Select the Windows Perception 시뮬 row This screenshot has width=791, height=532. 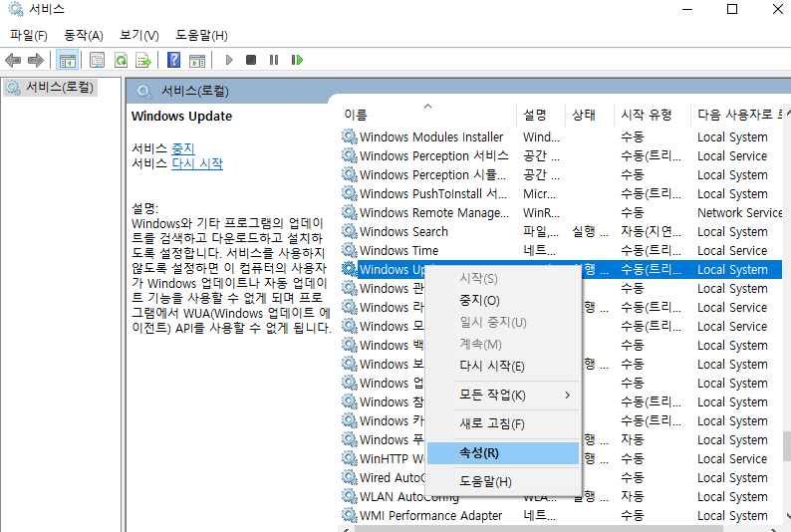tap(432, 174)
